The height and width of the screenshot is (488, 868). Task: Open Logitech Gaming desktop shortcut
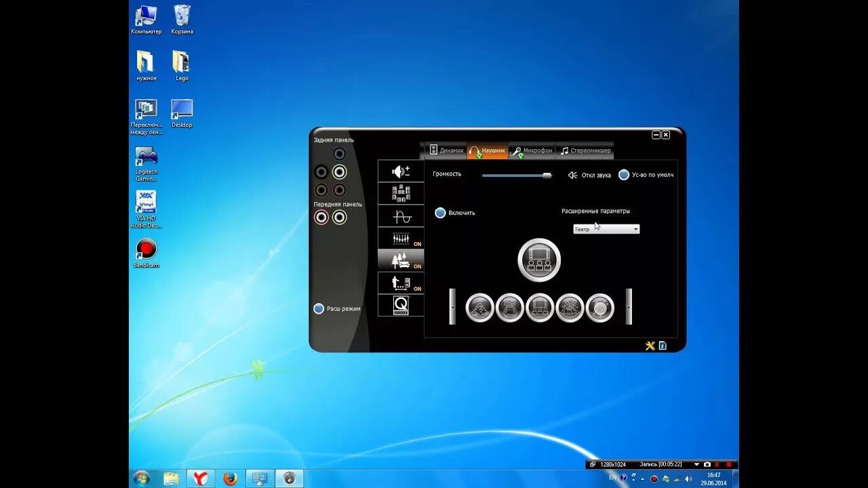(x=146, y=165)
